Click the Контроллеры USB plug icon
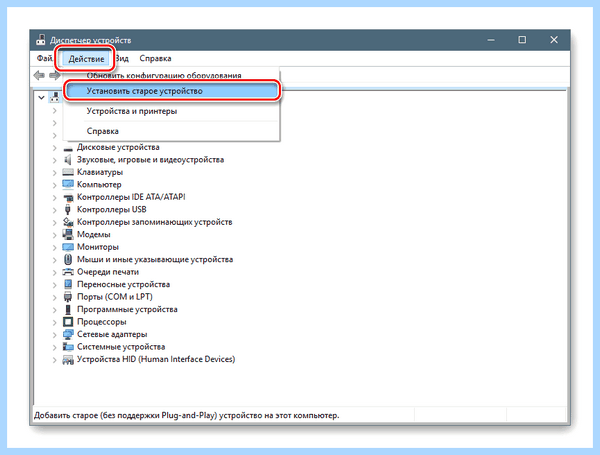The width and height of the screenshot is (600, 455). [x=68, y=210]
